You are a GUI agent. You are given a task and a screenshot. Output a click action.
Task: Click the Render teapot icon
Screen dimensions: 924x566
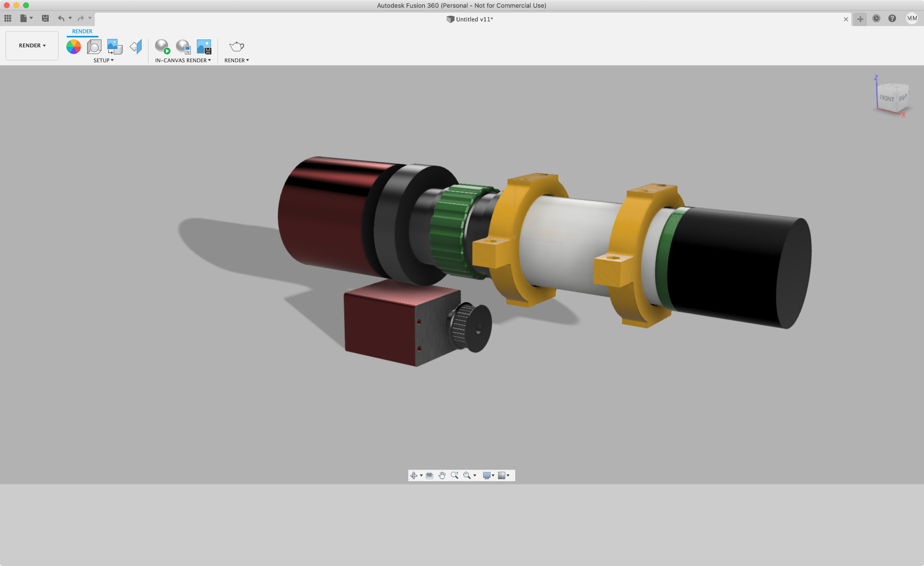click(236, 46)
